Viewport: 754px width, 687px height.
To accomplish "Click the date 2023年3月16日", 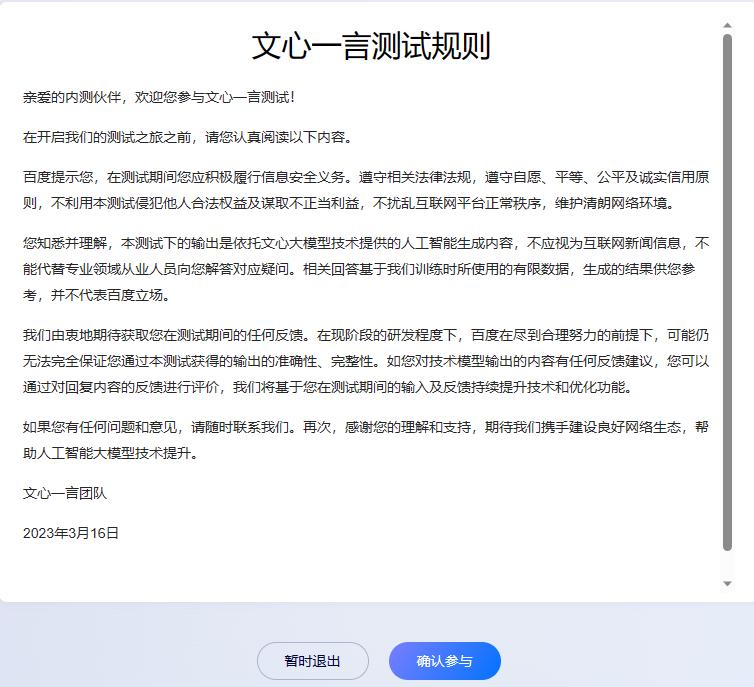I will click(71, 533).
